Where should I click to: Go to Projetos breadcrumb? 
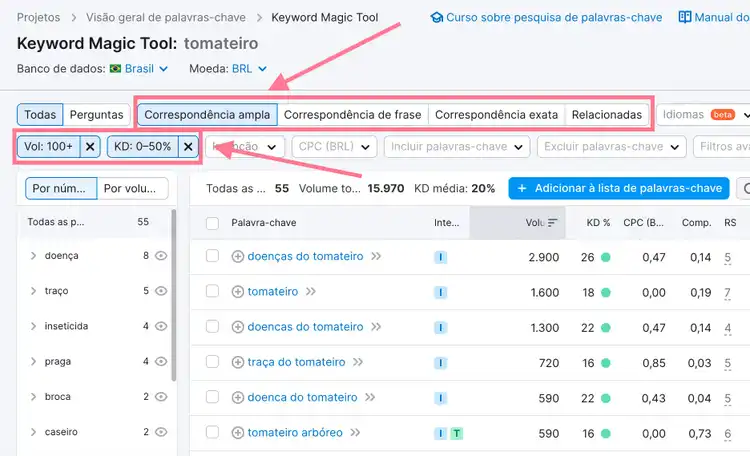(x=39, y=18)
